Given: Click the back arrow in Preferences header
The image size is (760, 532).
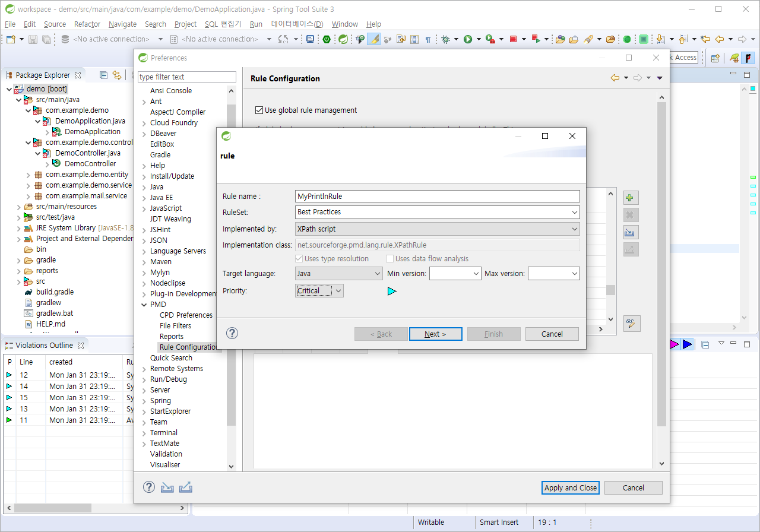Looking at the screenshot, I should 615,78.
